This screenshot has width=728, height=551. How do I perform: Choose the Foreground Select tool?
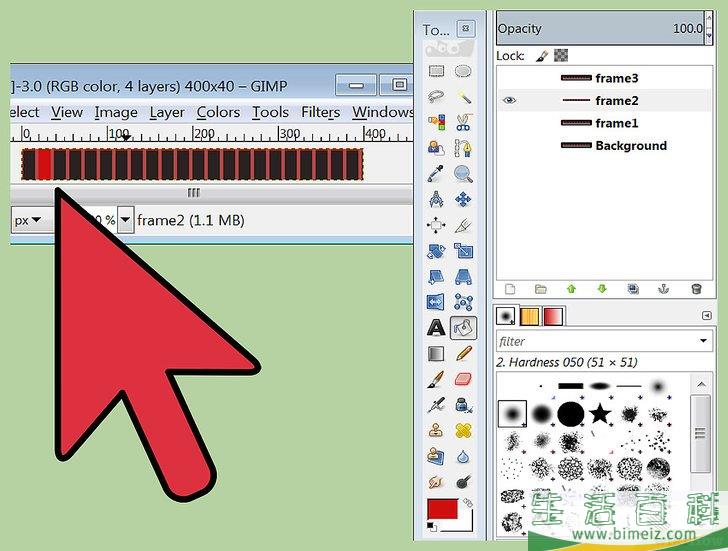click(x=436, y=149)
